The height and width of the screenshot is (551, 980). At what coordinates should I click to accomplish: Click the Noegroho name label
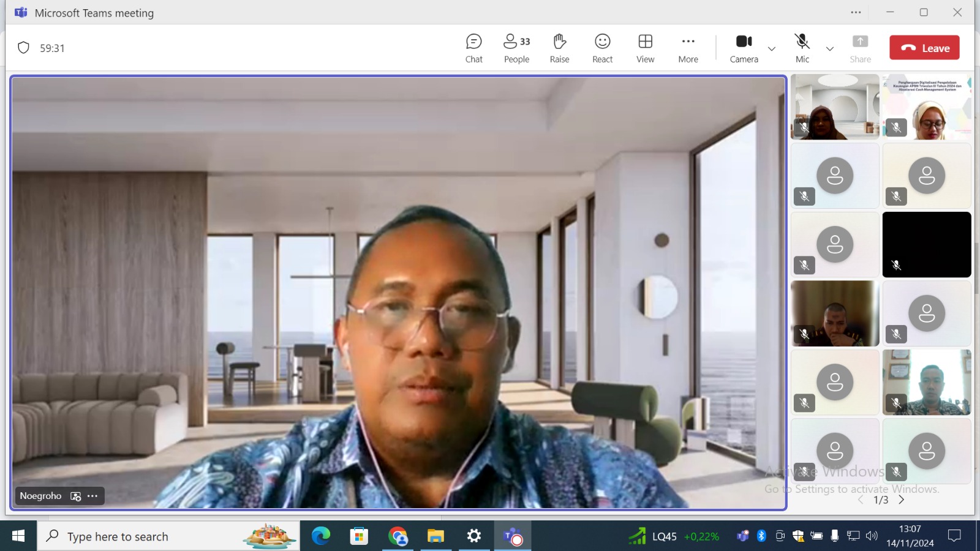[40, 496]
